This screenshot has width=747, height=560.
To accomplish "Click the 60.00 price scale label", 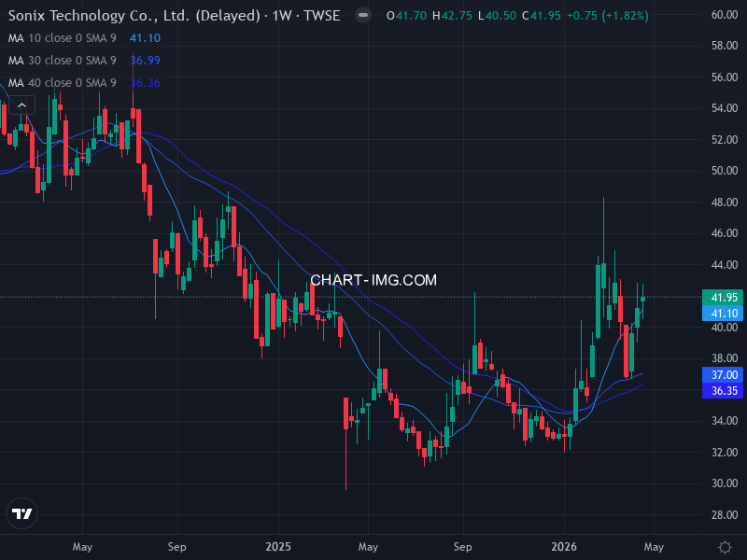I will [725, 15].
